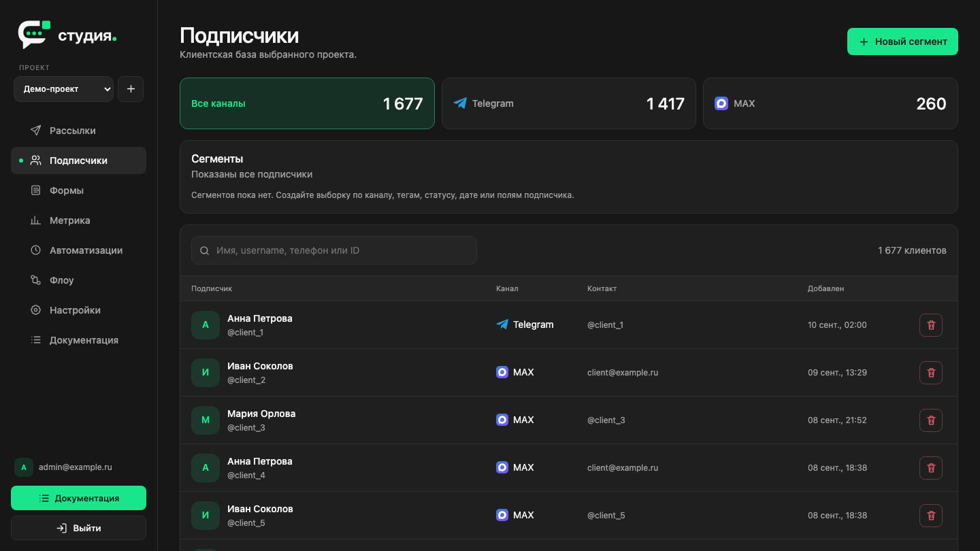This screenshot has width=980, height=551.
Task: Click contact client@example.ru in the @client_2 row
Action: point(623,373)
